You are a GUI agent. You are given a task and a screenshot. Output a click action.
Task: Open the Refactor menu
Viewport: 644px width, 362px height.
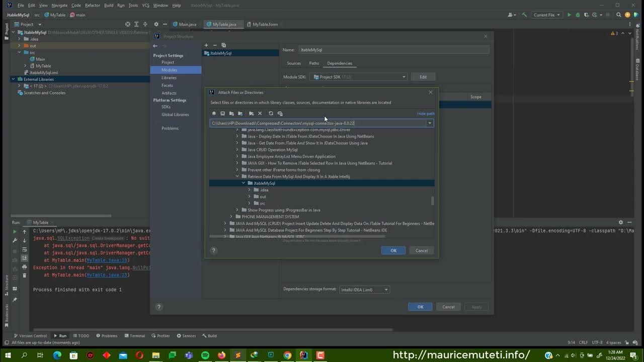click(93, 5)
